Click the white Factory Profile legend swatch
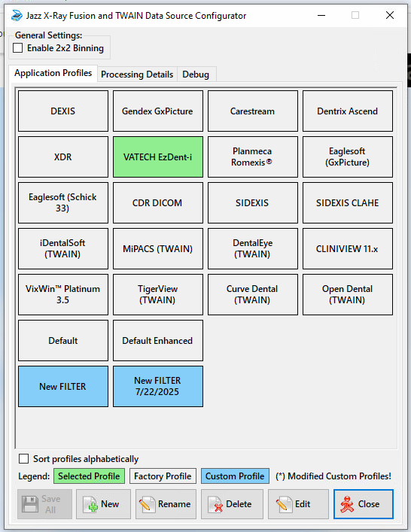This screenshot has width=411, height=532. point(163,476)
